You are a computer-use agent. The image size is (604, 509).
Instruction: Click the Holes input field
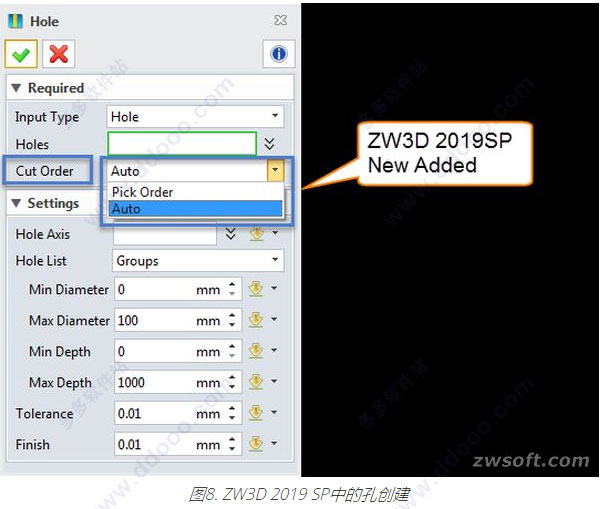click(182, 144)
